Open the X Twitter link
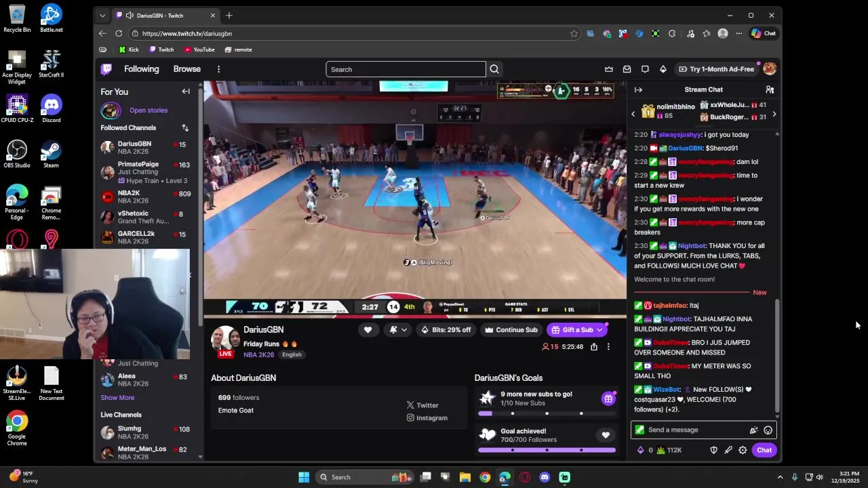This screenshot has width=868, height=488. click(x=422, y=405)
